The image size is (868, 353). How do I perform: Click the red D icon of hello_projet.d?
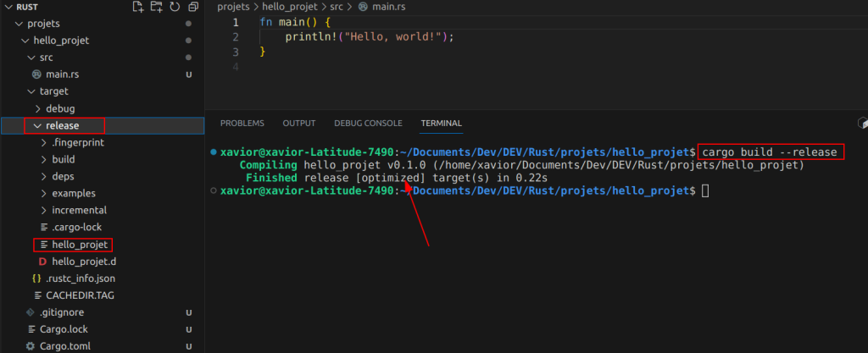42,262
